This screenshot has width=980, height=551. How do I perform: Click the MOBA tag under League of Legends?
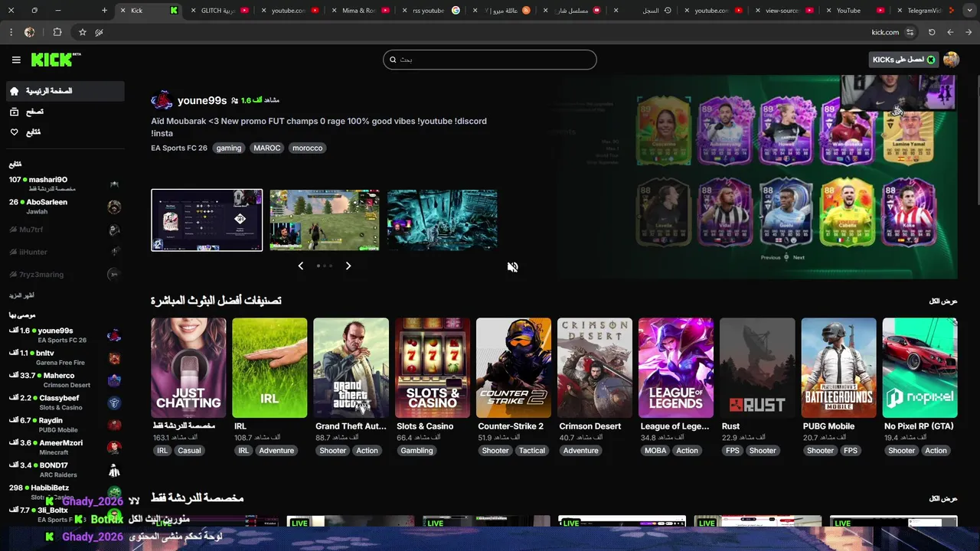tap(655, 451)
